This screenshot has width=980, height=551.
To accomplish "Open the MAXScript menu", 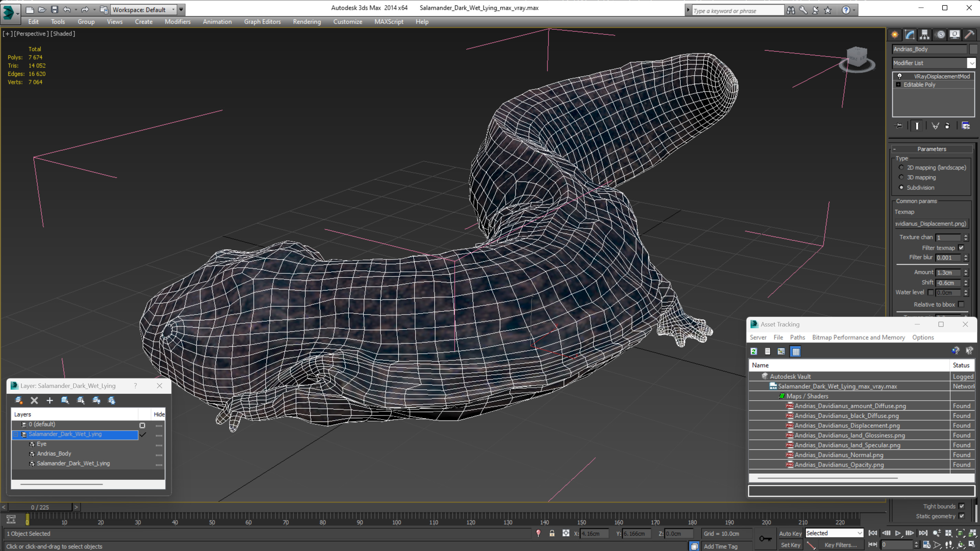I will (389, 22).
